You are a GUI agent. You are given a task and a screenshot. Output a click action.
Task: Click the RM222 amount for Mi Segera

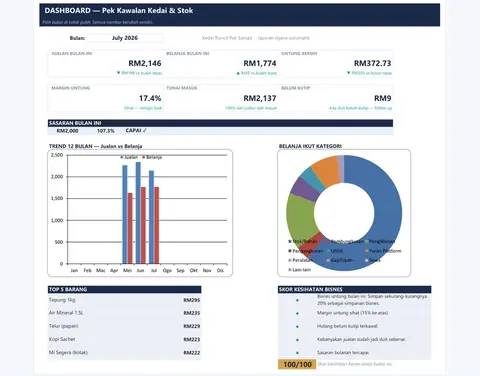pyautogui.click(x=192, y=353)
